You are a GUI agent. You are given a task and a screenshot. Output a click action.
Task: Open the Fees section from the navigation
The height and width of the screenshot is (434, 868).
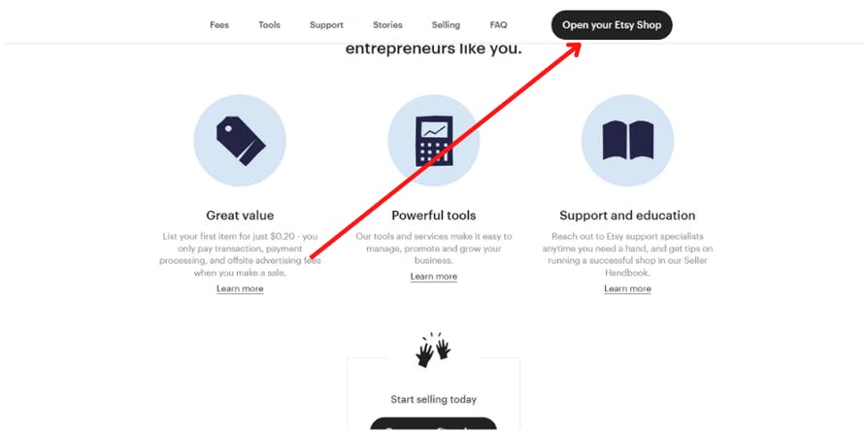pos(219,25)
